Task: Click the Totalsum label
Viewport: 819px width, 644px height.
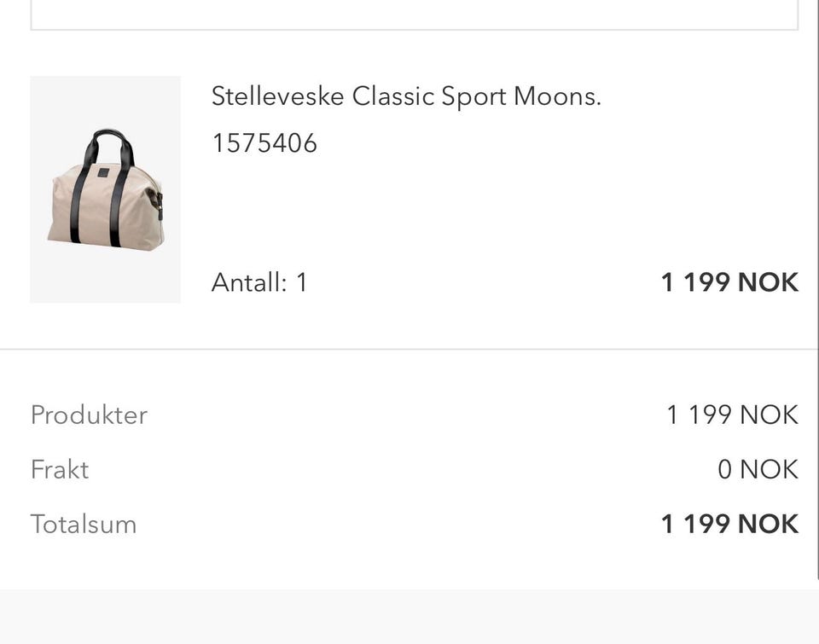Action: pos(84,524)
